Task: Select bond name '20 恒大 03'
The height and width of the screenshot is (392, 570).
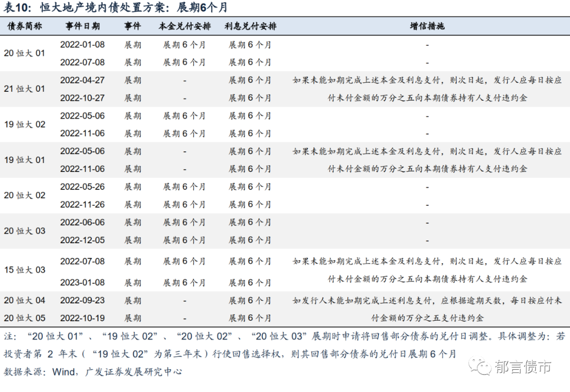Action: tap(24, 231)
